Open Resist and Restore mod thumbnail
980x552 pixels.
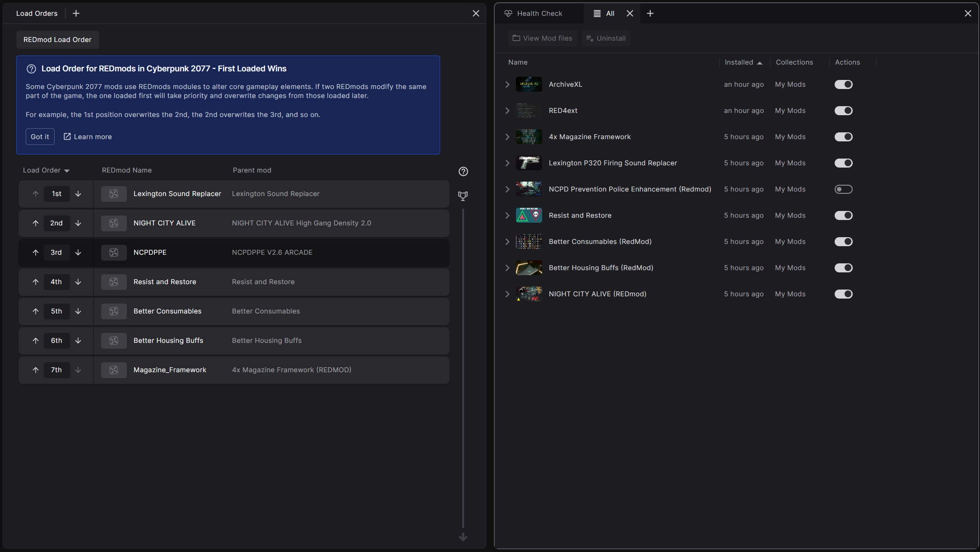(529, 215)
